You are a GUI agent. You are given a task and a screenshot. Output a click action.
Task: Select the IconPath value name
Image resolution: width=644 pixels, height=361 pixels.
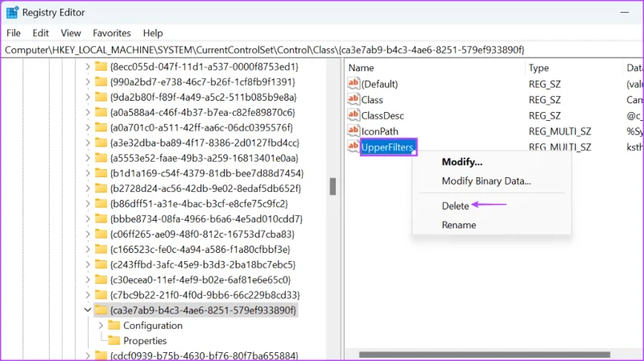pos(379,131)
